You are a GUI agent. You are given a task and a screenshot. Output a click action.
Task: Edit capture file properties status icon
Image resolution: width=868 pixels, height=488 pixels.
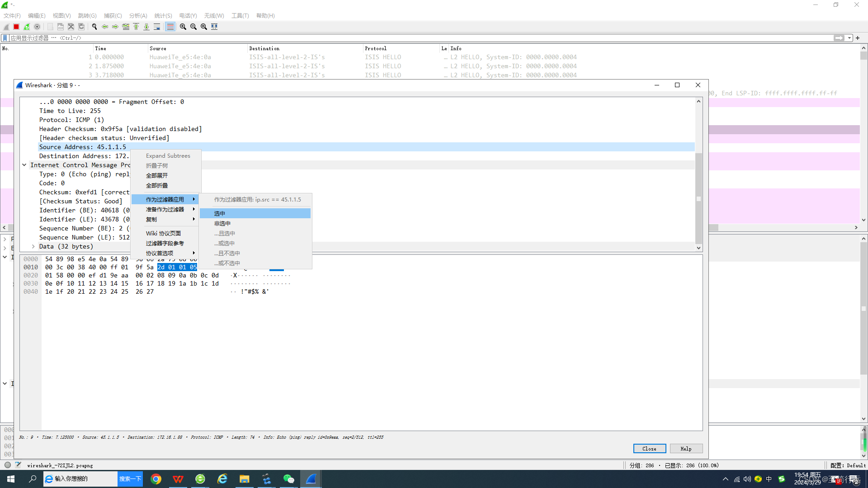[x=18, y=465]
